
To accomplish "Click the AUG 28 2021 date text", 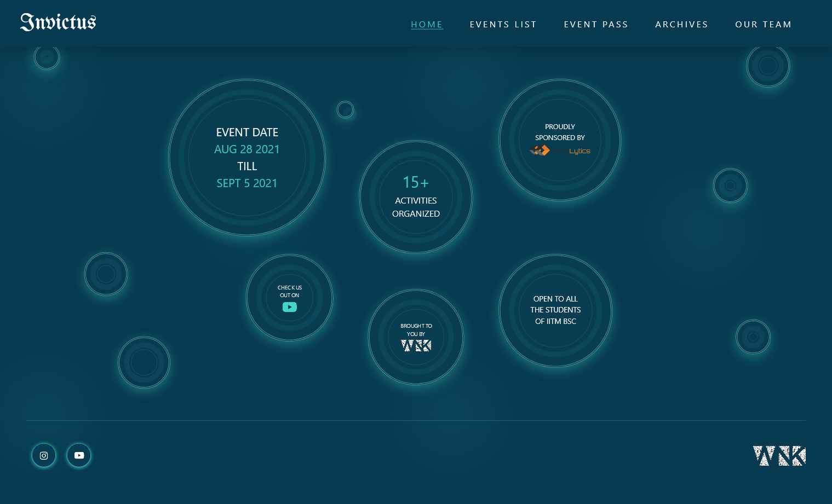I will [247, 149].
